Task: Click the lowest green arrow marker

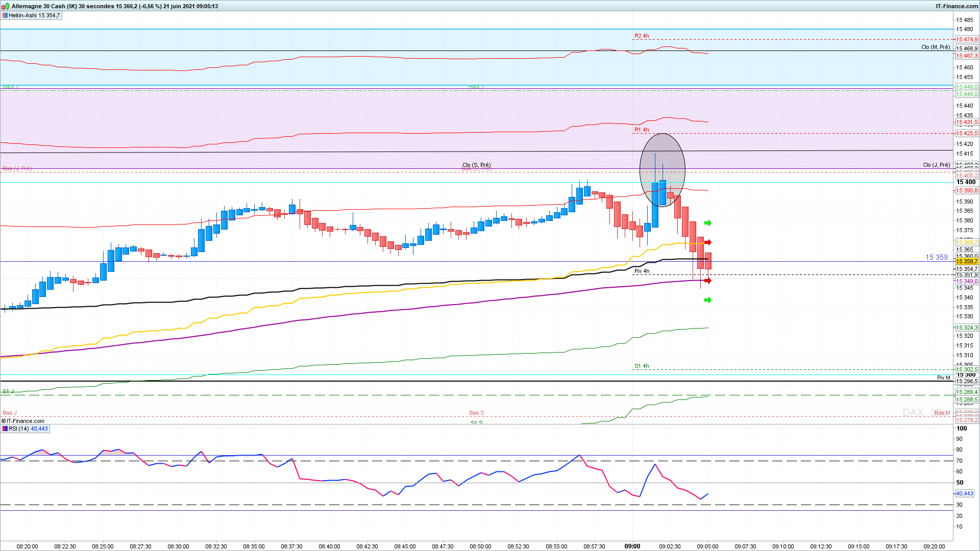Action: tap(708, 300)
